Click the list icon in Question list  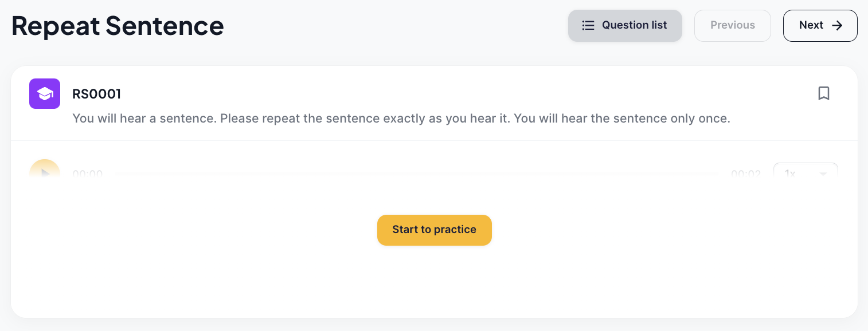pyautogui.click(x=588, y=25)
